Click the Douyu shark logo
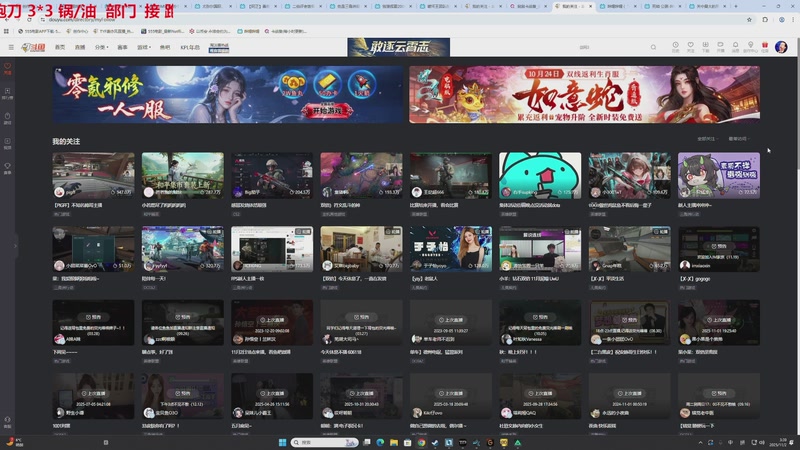Image resolution: width=800 pixels, height=450 pixels. (x=33, y=47)
